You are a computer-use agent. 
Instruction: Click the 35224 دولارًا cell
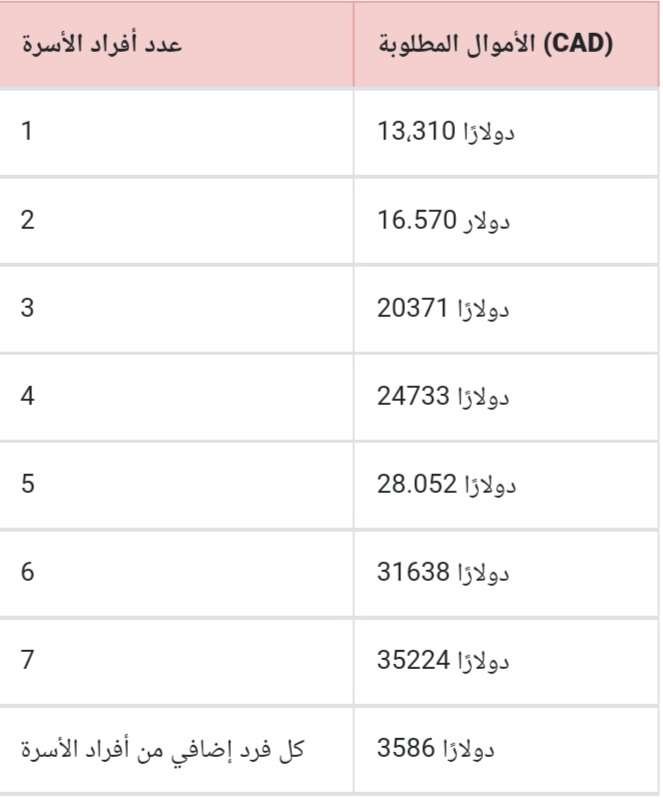click(507, 662)
